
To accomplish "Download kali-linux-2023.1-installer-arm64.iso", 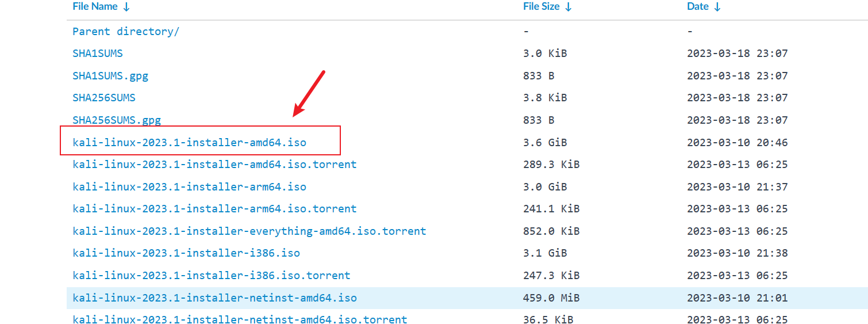I will [189, 187].
